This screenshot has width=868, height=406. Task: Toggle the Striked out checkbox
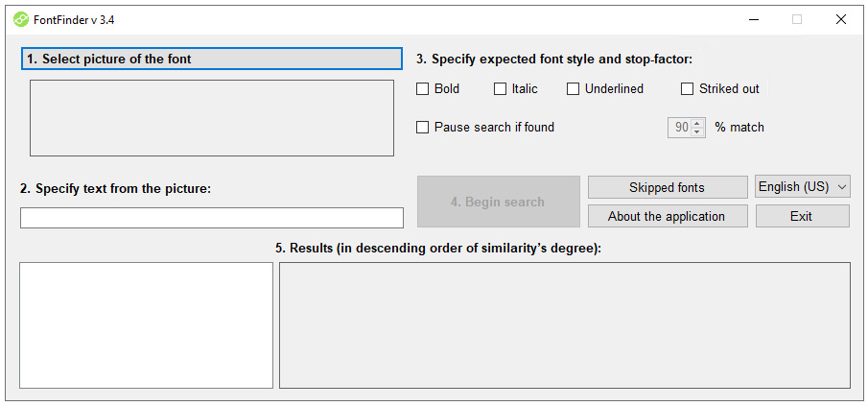pos(687,88)
